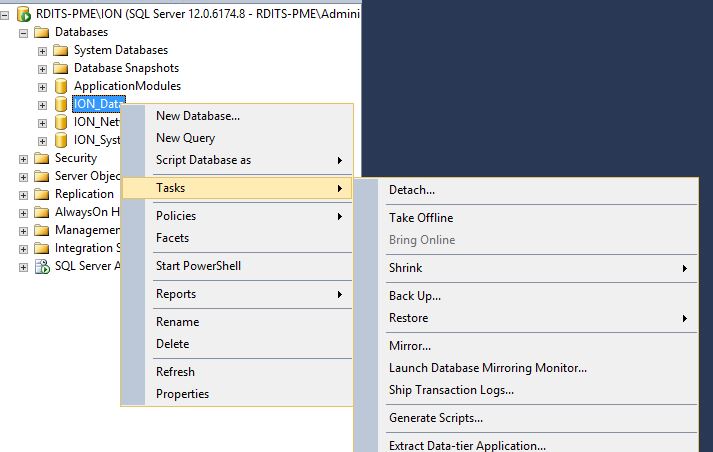Click the System Databases folder icon

(61, 50)
